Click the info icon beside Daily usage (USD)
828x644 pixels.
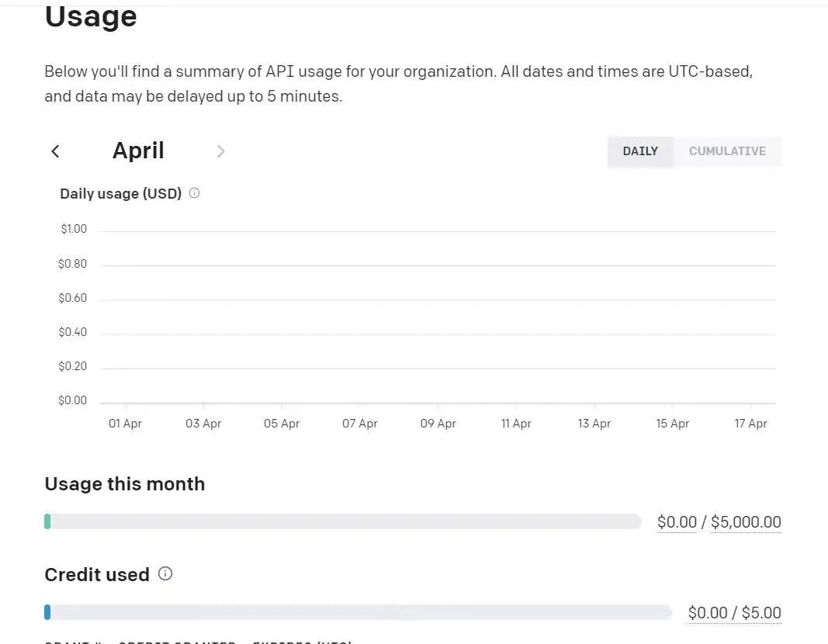(195, 193)
